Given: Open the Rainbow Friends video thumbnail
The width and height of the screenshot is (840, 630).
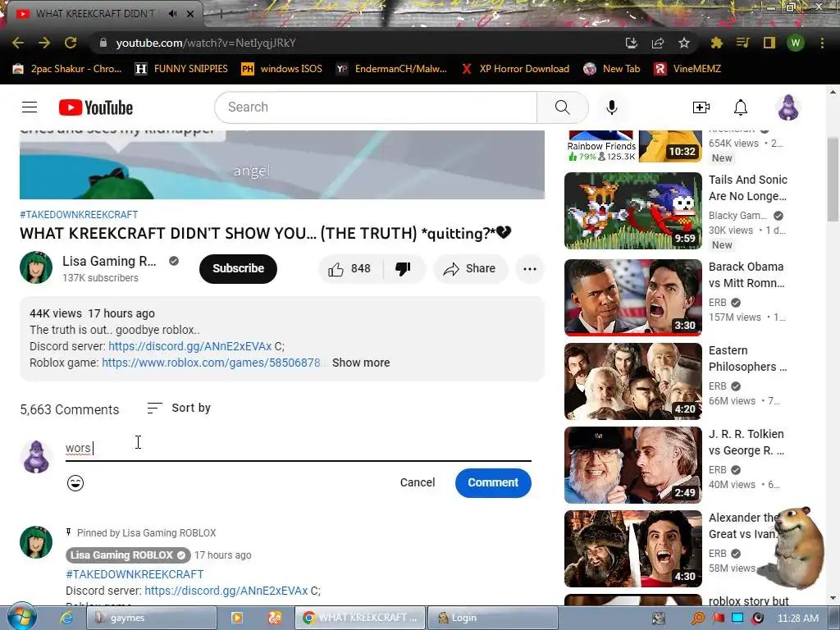Looking at the screenshot, I should [632, 146].
